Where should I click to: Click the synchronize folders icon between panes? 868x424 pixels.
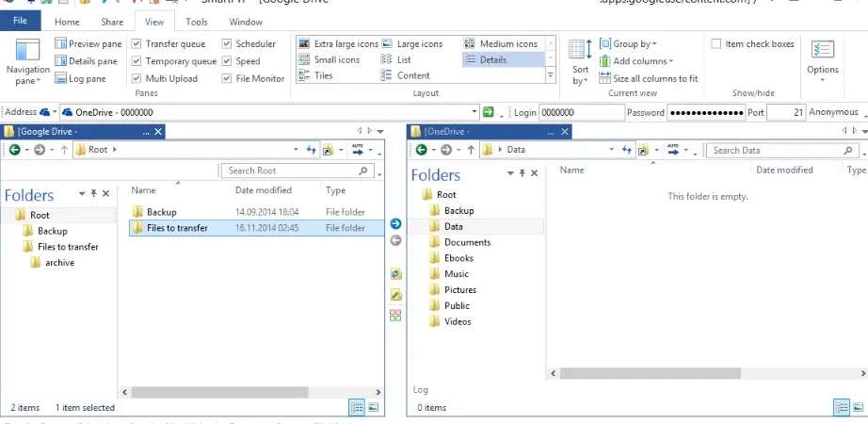pos(395,274)
